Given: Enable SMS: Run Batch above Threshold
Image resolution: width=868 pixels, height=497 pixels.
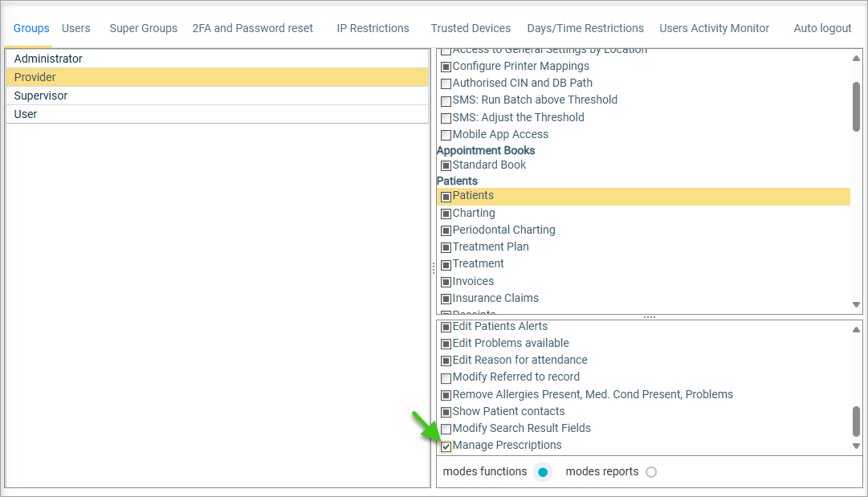Looking at the screenshot, I should tap(446, 101).
